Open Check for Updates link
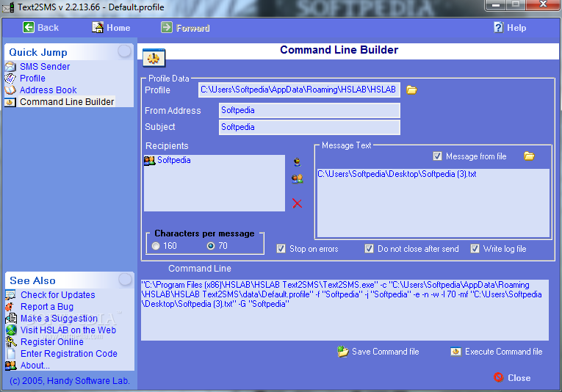562x392 pixels. coord(58,295)
